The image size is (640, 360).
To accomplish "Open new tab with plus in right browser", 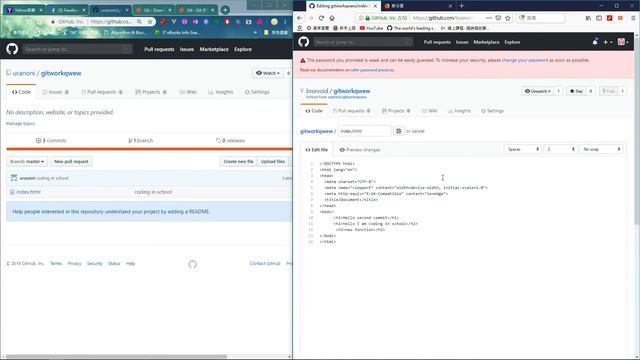I will pyautogui.click(x=462, y=6).
